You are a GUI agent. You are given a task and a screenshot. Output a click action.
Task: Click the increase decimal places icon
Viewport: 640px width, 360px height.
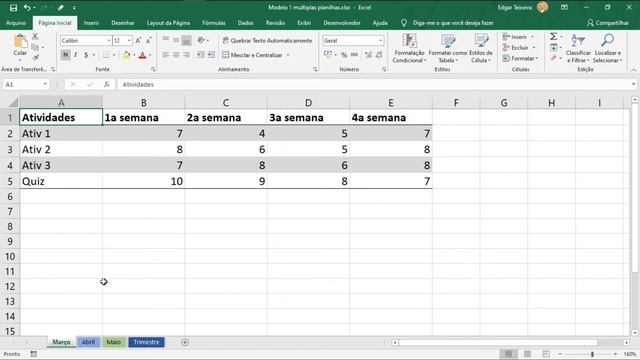click(x=369, y=55)
